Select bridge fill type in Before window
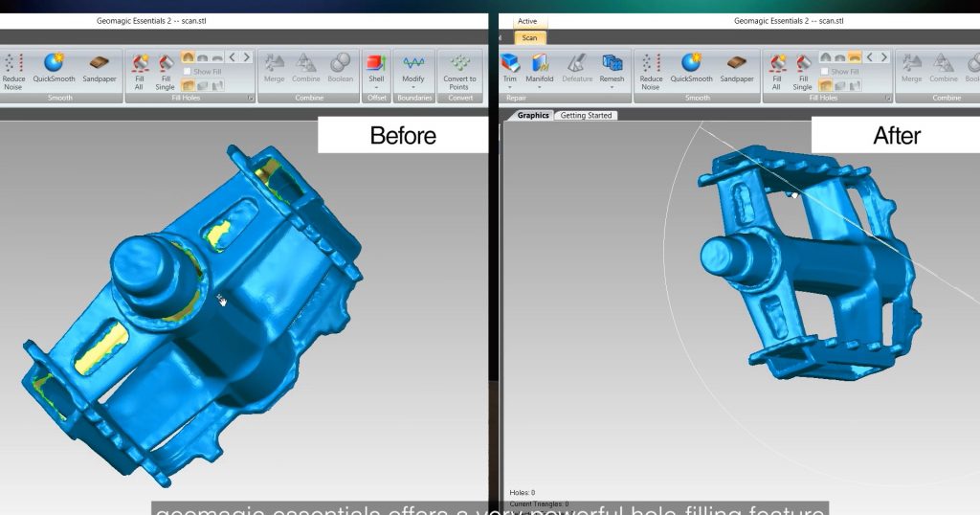This screenshot has height=515, width=980. click(x=217, y=85)
